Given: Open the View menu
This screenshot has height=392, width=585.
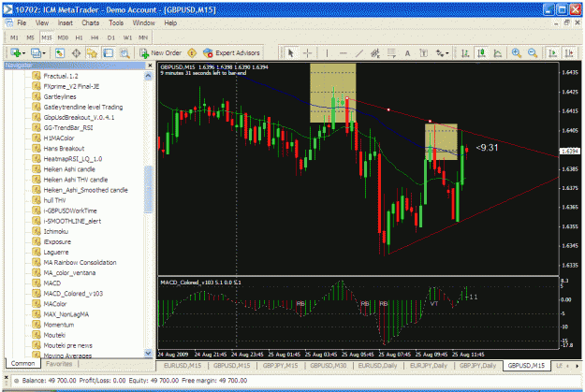Looking at the screenshot, I should point(42,22).
